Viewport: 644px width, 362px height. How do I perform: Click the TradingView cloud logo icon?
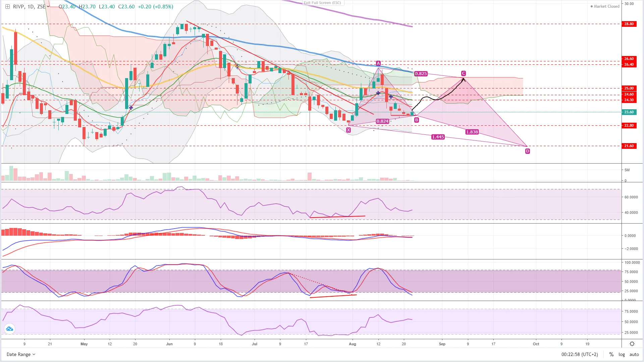(9, 329)
